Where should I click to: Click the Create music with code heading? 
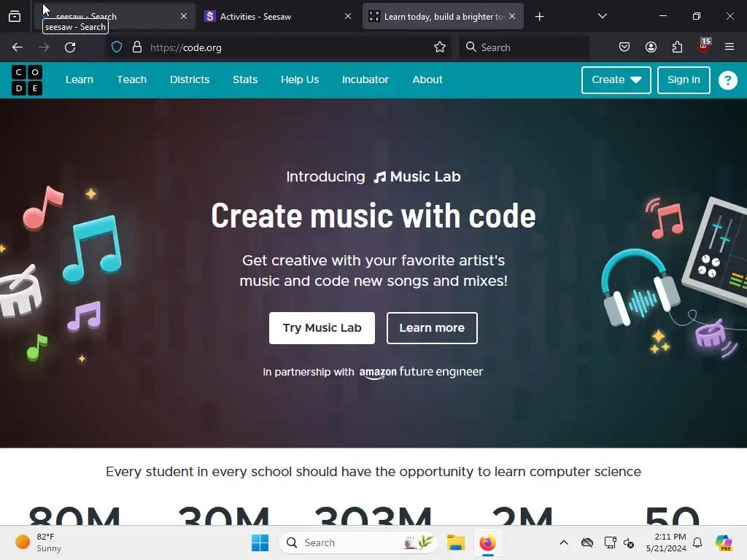click(373, 216)
